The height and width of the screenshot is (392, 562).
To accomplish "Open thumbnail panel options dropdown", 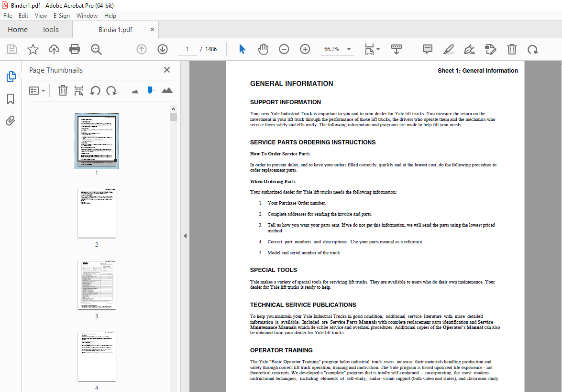I will click(37, 91).
